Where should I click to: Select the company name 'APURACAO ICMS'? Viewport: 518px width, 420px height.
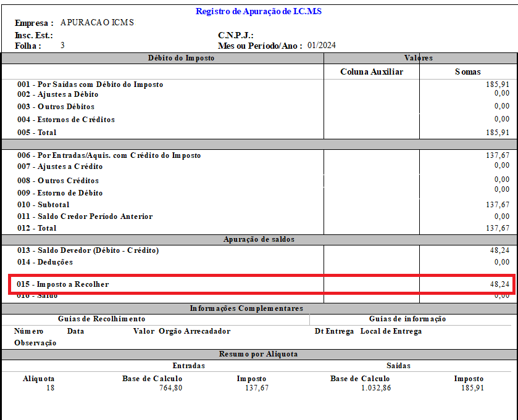point(97,22)
